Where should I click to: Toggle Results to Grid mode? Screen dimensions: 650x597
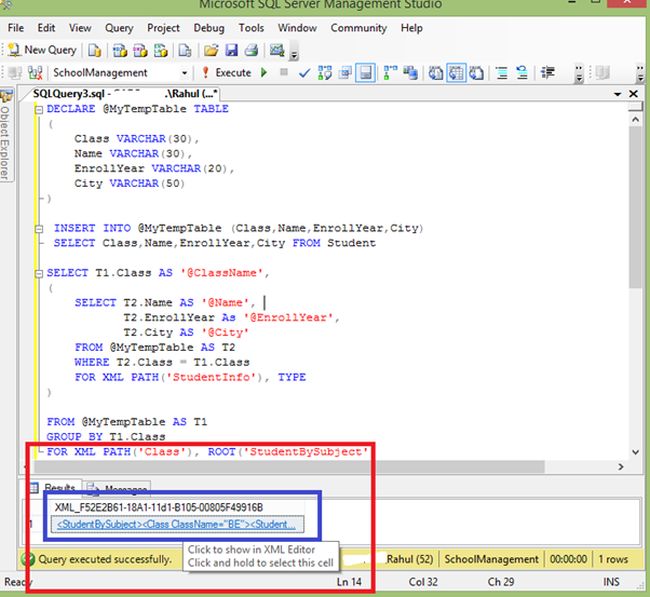pos(456,73)
